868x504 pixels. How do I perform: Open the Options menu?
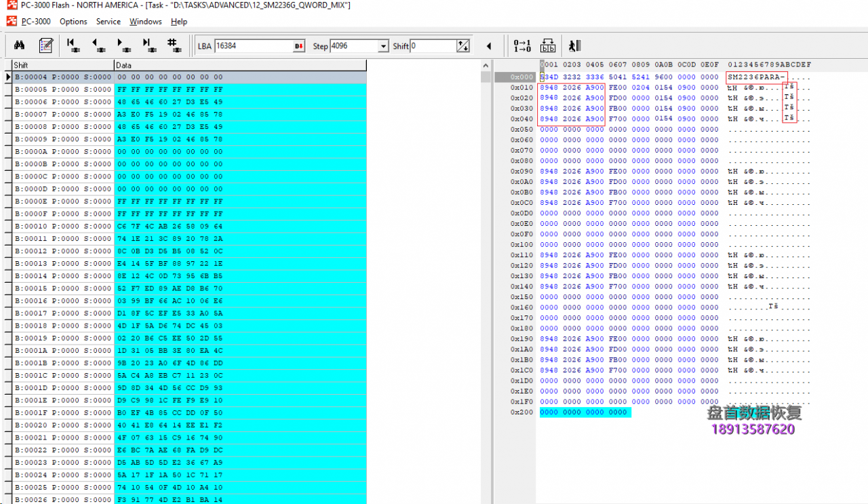coord(73,21)
